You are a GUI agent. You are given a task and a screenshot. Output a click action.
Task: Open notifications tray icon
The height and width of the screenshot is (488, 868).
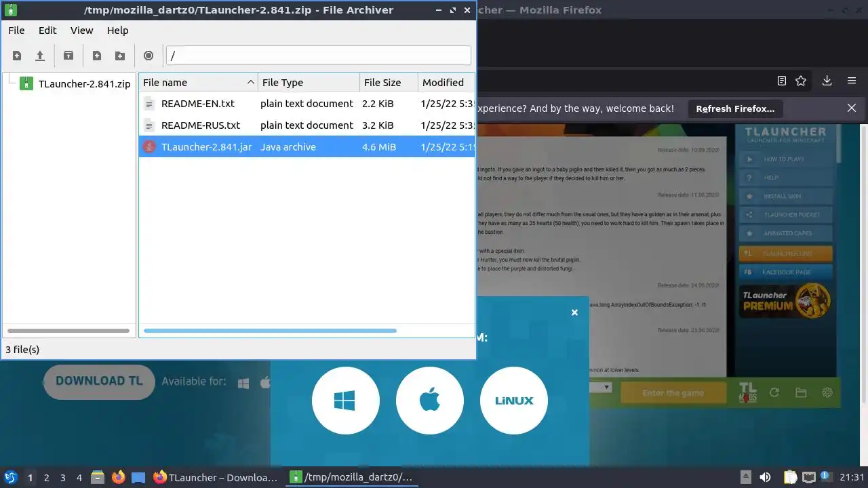click(x=826, y=476)
